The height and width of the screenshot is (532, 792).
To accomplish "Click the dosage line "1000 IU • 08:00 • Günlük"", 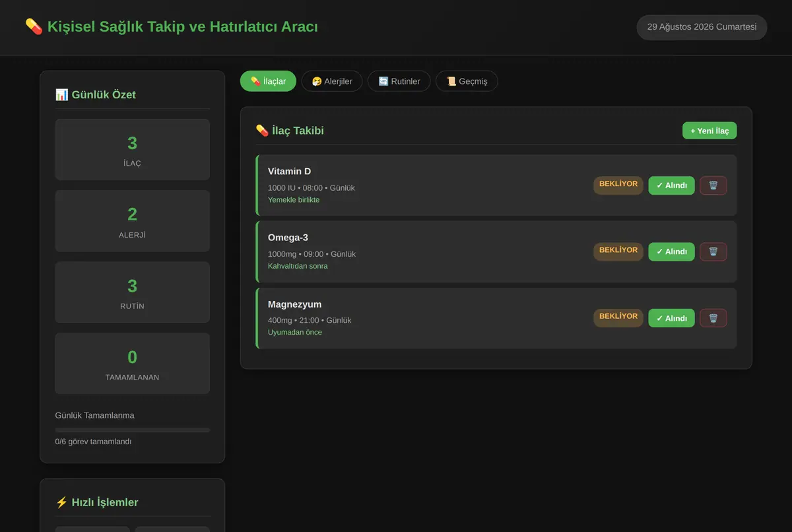I will [x=312, y=188].
